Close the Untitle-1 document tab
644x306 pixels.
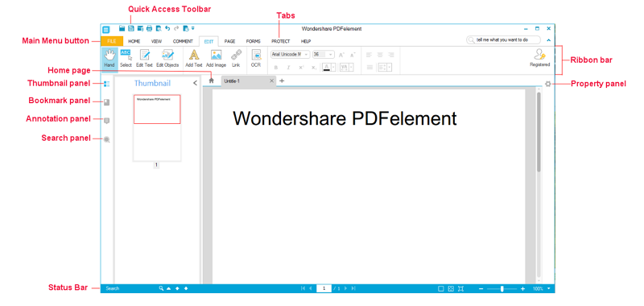pyautogui.click(x=271, y=81)
